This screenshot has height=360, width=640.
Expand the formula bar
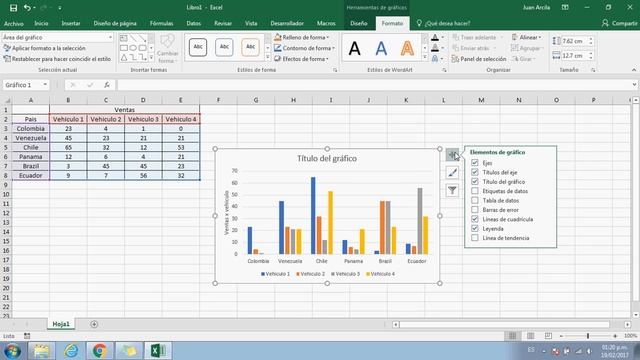634,85
